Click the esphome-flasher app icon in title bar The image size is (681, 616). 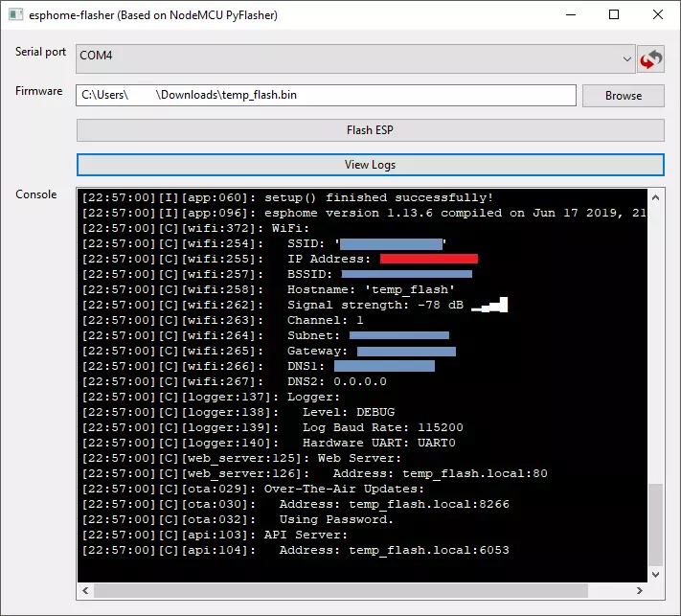16,15
